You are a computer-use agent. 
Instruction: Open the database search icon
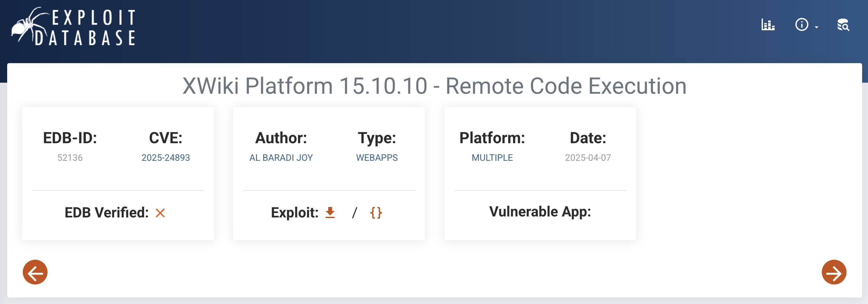pos(843,25)
